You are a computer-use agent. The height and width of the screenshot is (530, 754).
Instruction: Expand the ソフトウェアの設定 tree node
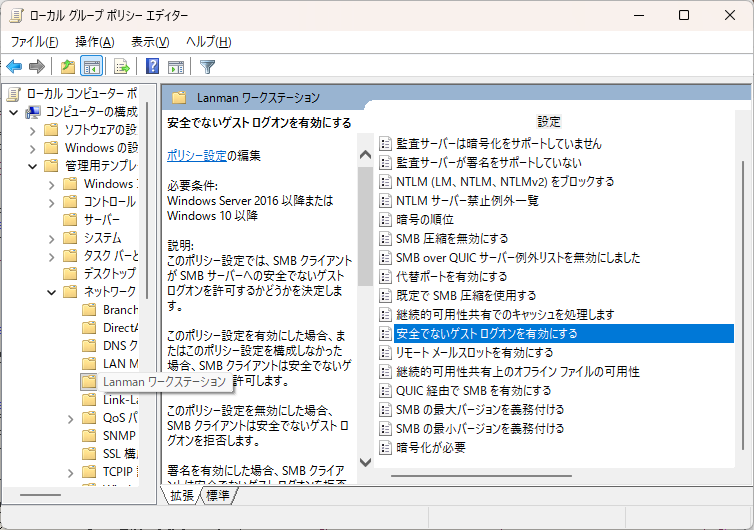coord(33,130)
